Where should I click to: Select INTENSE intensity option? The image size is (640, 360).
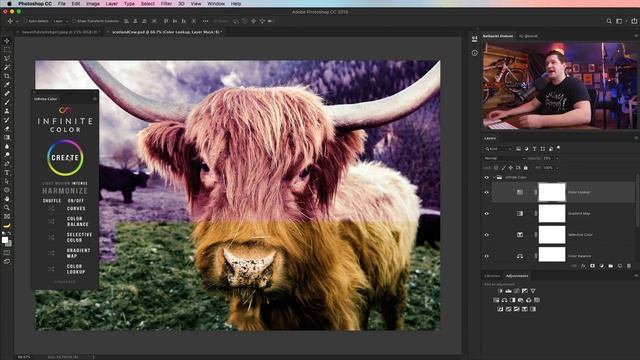tap(80, 184)
